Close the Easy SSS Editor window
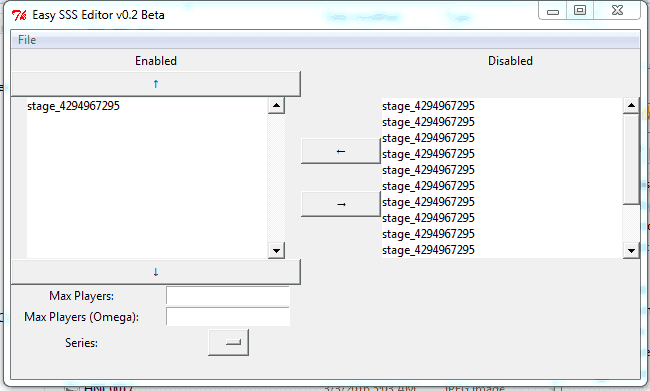 617,11
